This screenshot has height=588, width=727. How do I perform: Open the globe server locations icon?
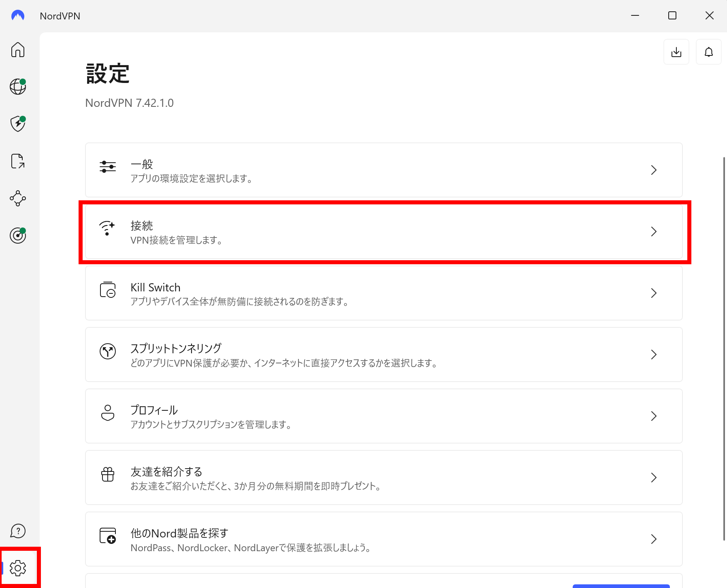click(18, 86)
